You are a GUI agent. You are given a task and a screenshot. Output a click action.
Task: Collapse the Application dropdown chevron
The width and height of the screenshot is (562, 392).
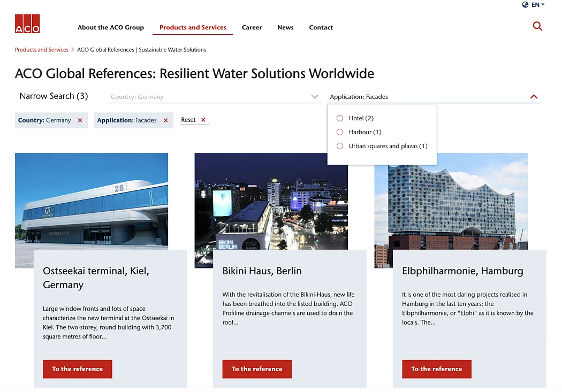click(x=534, y=97)
